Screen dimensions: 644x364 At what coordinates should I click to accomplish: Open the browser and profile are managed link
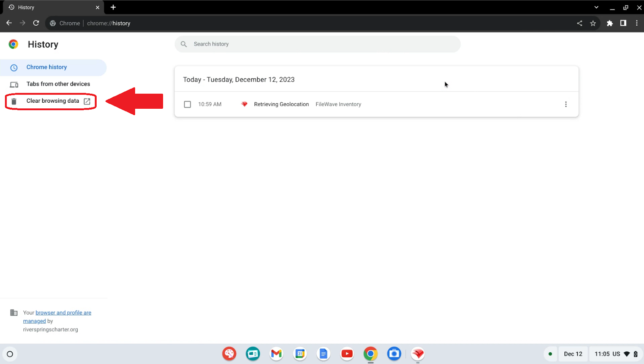[63, 313]
